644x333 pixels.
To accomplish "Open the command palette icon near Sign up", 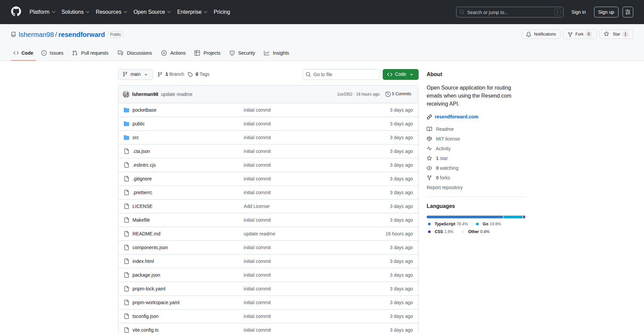I will (x=628, y=12).
